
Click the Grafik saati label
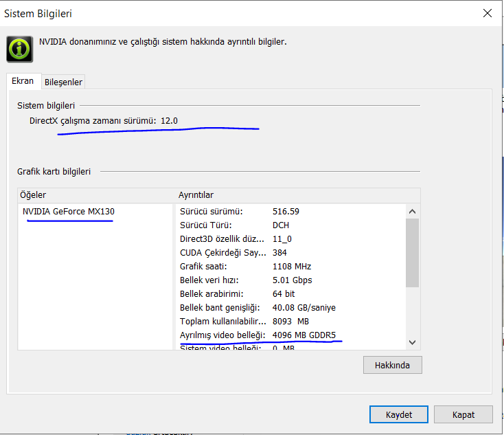point(203,267)
